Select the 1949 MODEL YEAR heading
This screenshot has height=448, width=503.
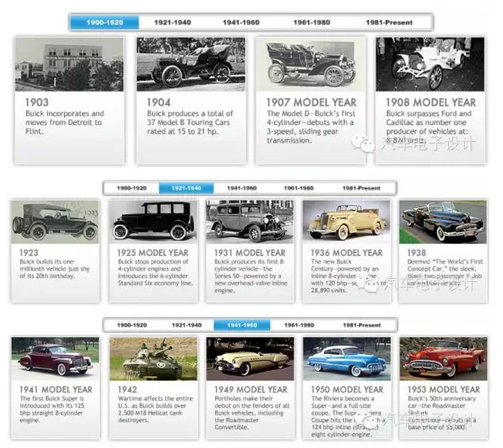click(251, 390)
